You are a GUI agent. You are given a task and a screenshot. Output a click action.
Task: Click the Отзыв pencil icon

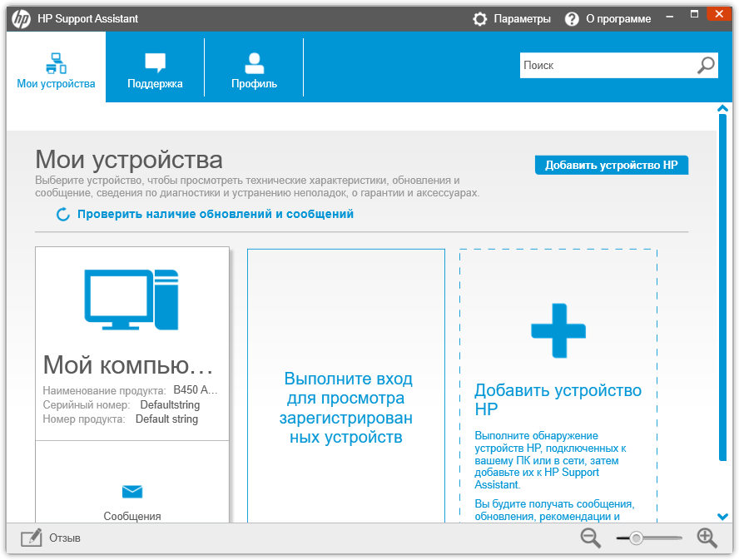32,538
